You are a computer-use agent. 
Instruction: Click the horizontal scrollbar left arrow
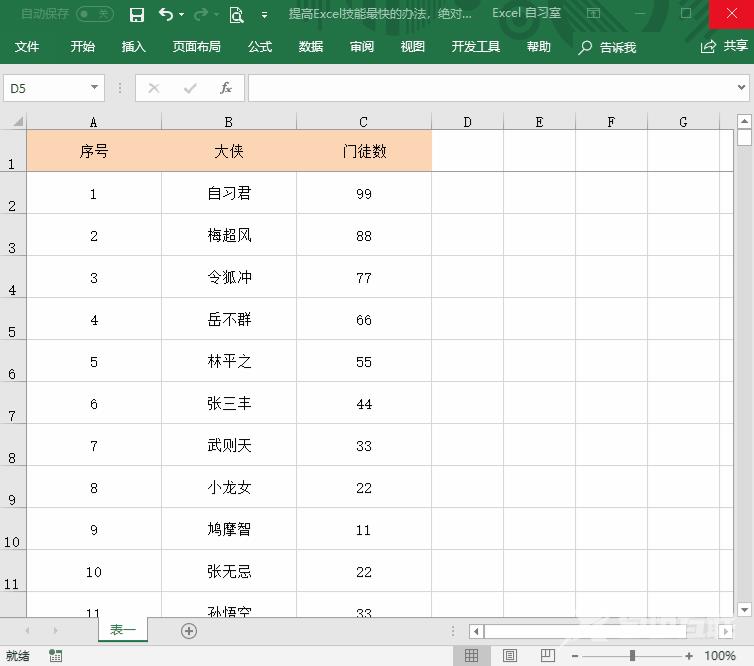(x=476, y=631)
